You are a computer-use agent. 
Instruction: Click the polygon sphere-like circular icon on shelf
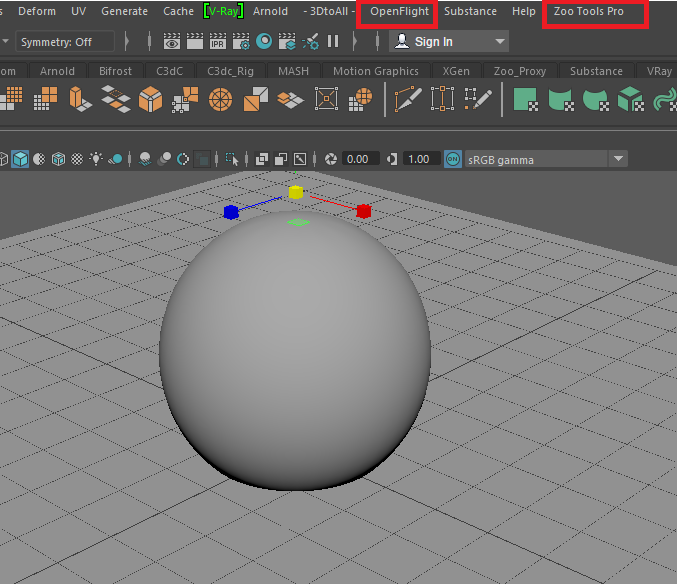(x=221, y=99)
